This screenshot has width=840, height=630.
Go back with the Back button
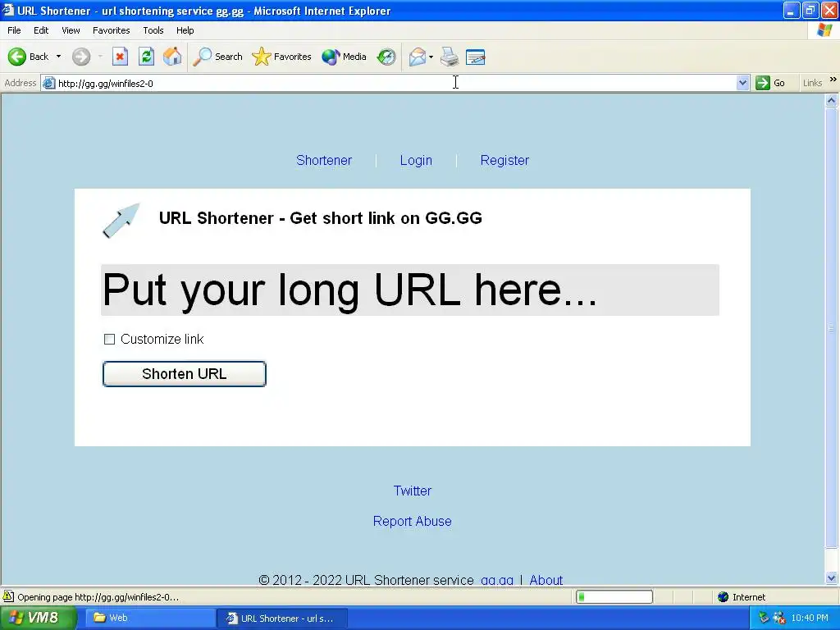point(28,57)
